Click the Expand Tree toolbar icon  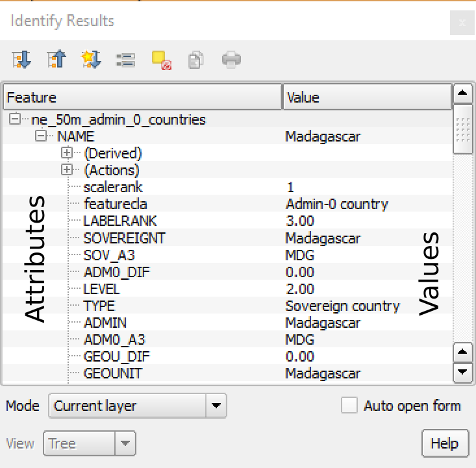coord(21,60)
